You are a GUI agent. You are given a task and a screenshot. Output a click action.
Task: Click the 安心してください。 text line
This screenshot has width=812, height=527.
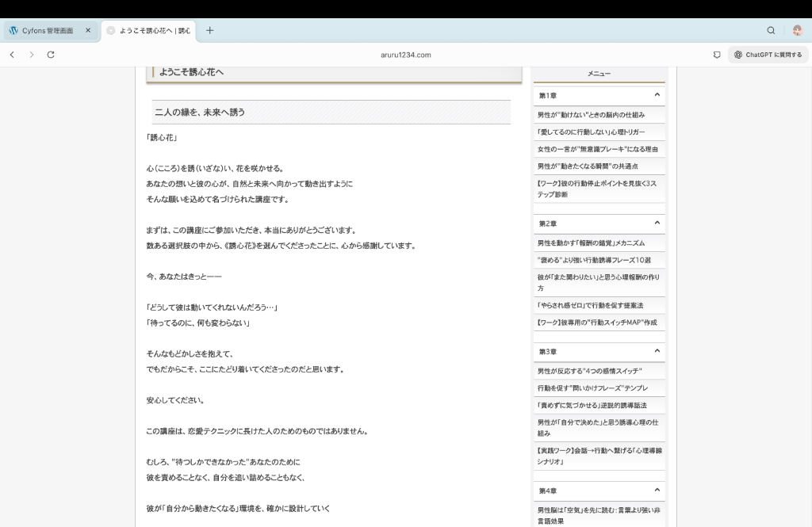(x=176, y=400)
